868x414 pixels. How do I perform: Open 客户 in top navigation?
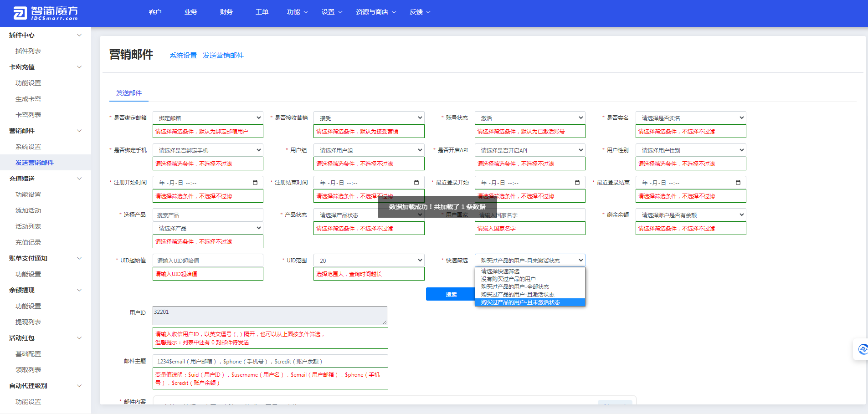pos(155,12)
